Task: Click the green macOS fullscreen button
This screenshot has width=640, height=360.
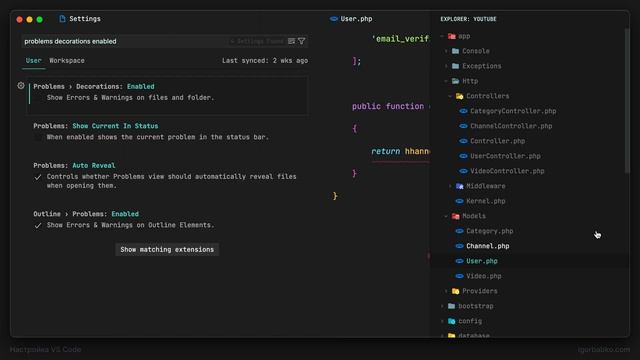Action: 40,19
